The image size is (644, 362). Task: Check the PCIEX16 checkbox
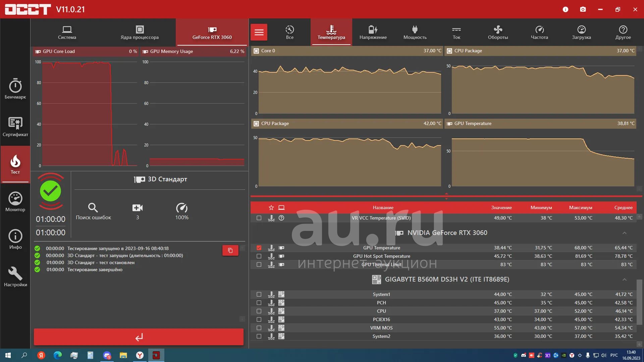click(x=259, y=319)
